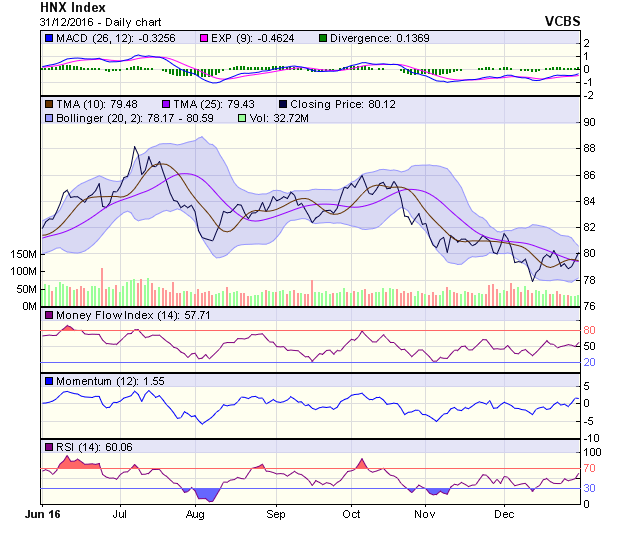This screenshot has width=620, height=535.
Task: Click the blue Momentum legend marker
Action: click(x=49, y=381)
